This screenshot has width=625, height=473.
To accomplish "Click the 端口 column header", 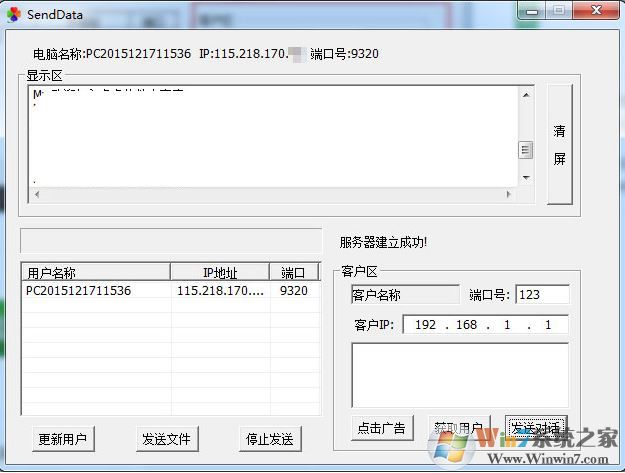I will coord(294,272).
